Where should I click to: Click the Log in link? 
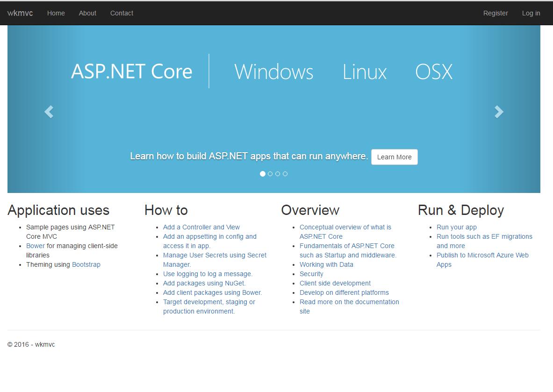(531, 13)
